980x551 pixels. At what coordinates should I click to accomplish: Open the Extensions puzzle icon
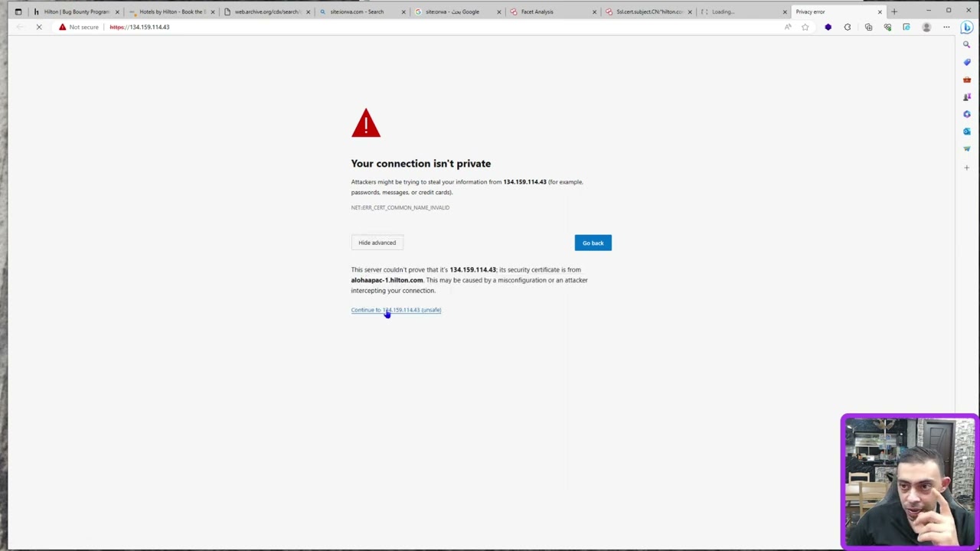point(848,27)
